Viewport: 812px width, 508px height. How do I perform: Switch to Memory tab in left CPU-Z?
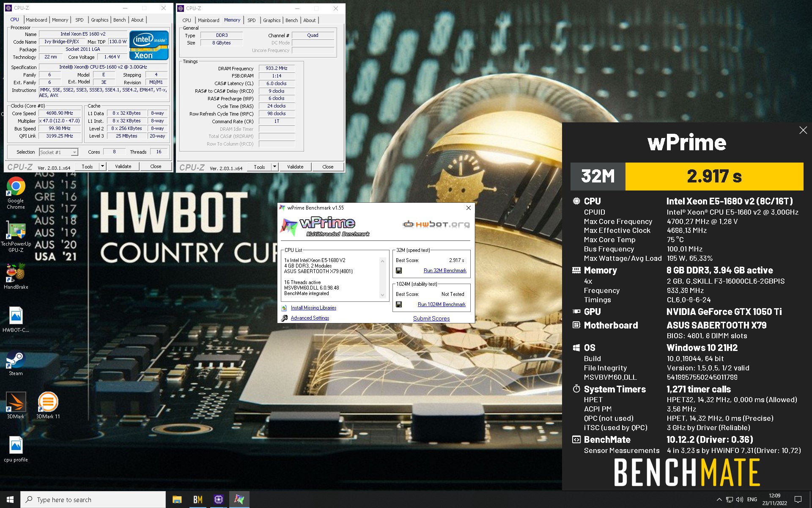click(x=60, y=20)
